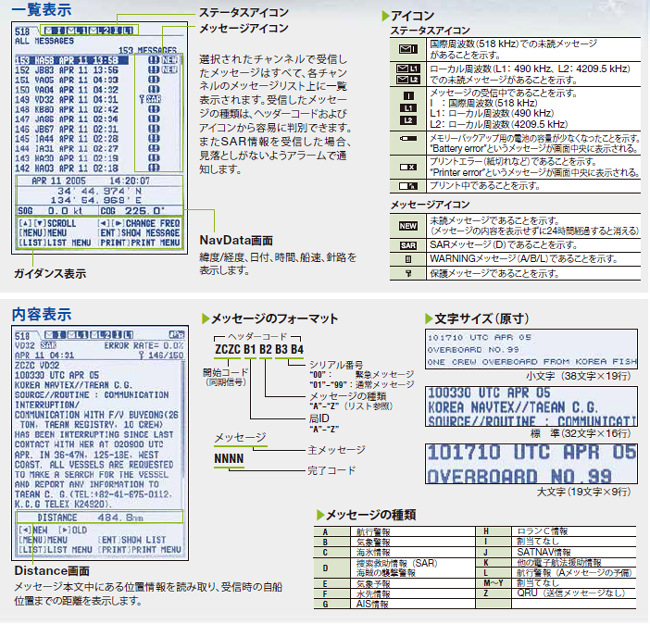The width and height of the screenshot is (650, 624).
Task: Select message row 144 IA31
Action: pyautogui.click(x=67, y=148)
